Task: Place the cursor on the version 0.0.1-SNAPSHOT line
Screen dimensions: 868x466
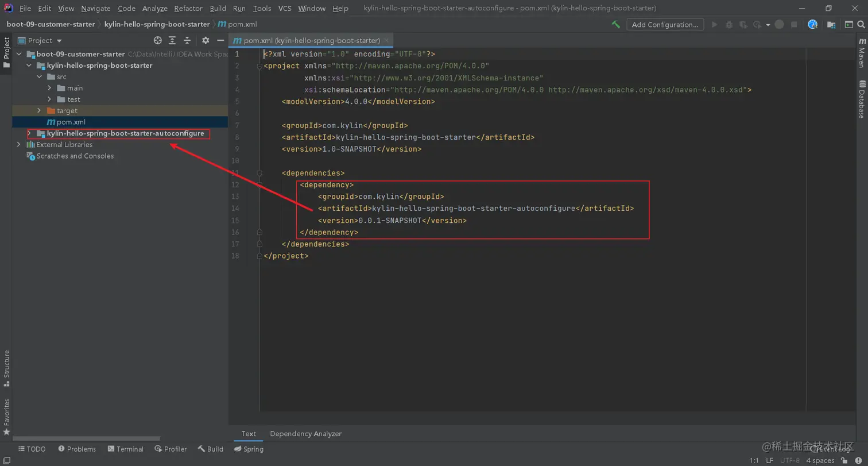Action: point(392,220)
